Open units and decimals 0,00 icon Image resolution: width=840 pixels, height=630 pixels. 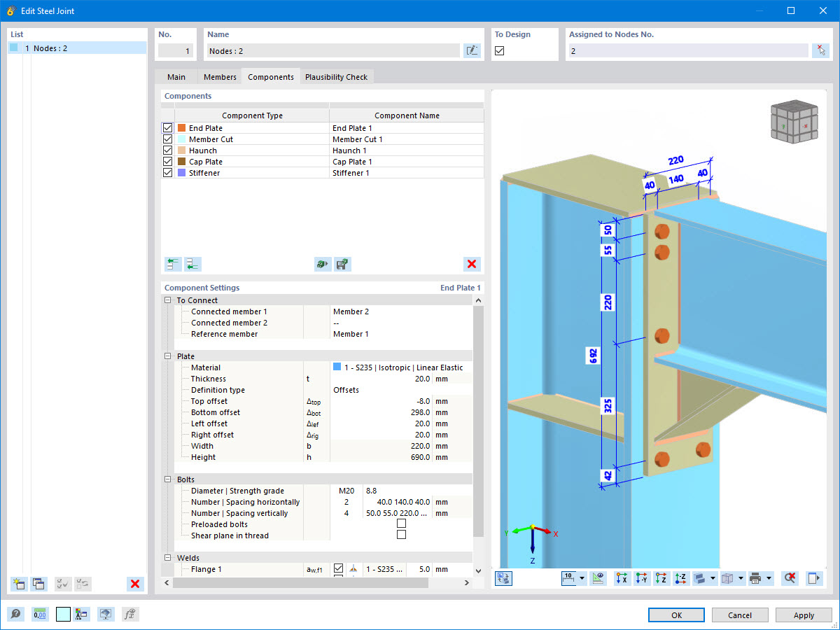click(40, 615)
